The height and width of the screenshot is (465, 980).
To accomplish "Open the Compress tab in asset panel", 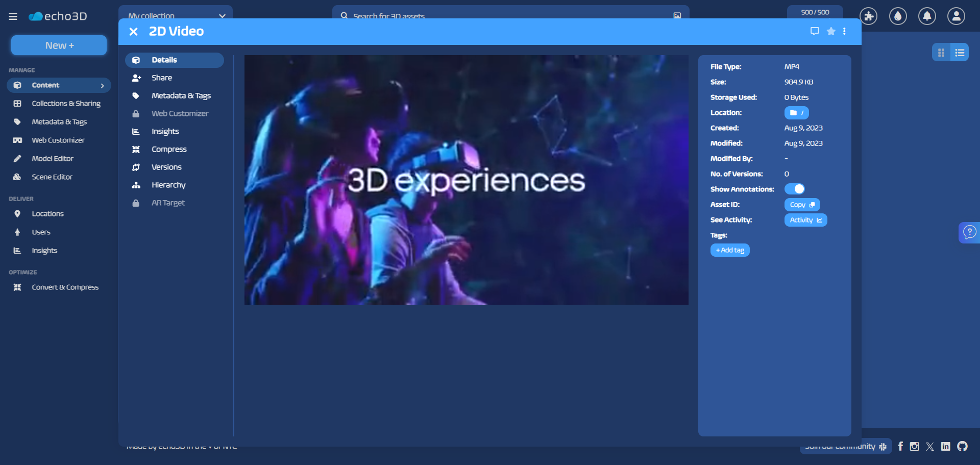I will (x=168, y=149).
